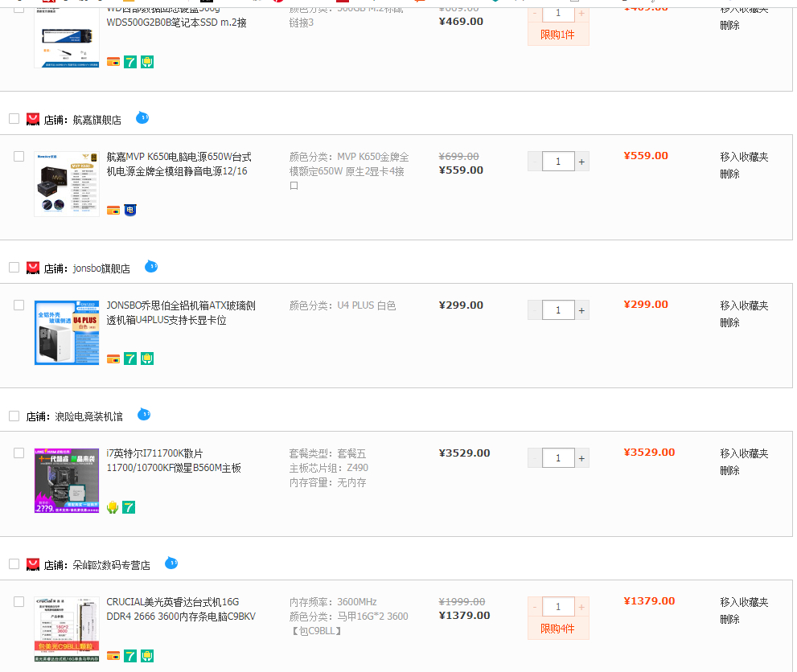The image size is (797, 672).
Task: Visit the 航嘉旗舰店 shop page
Action: coord(97,120)
